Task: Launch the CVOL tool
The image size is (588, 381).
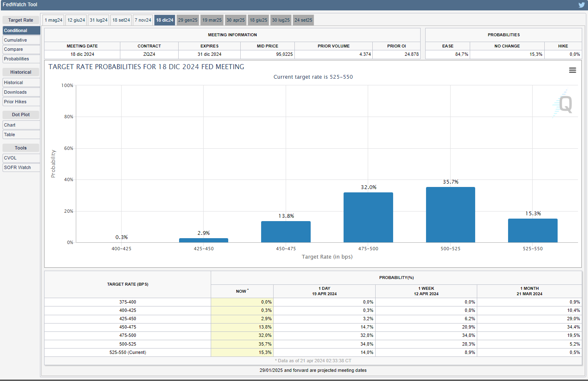Action: (21, 158)
